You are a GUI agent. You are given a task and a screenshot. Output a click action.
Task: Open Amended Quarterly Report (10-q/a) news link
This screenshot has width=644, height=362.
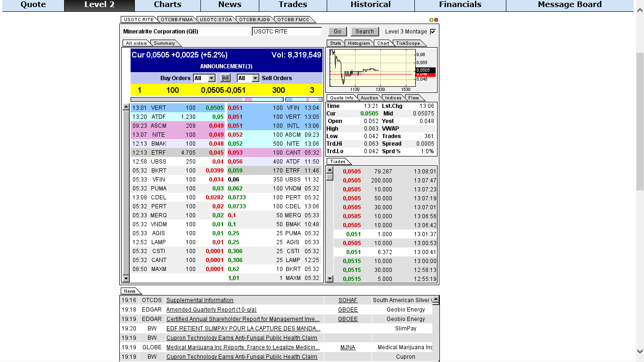[x=211, y=310]
